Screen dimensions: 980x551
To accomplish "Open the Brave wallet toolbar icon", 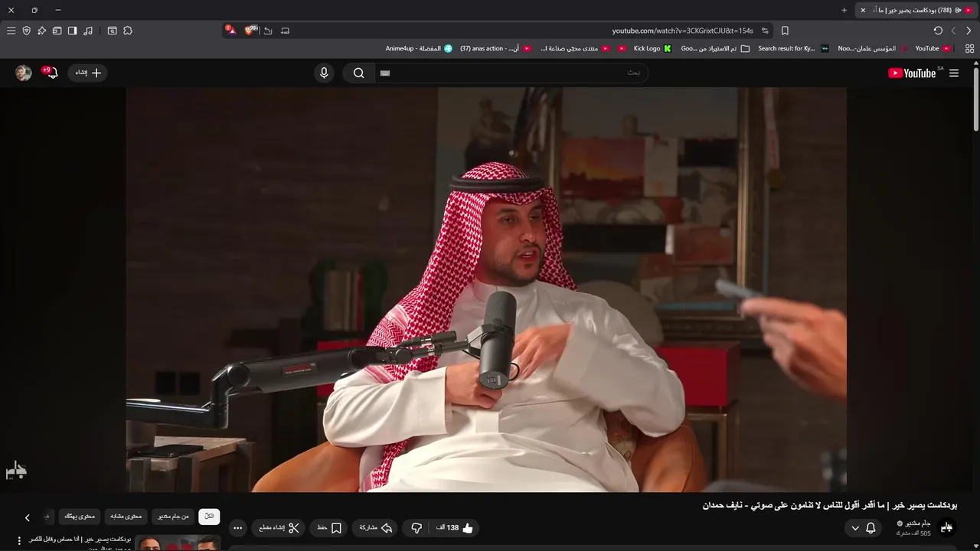I will coord(57,31).
